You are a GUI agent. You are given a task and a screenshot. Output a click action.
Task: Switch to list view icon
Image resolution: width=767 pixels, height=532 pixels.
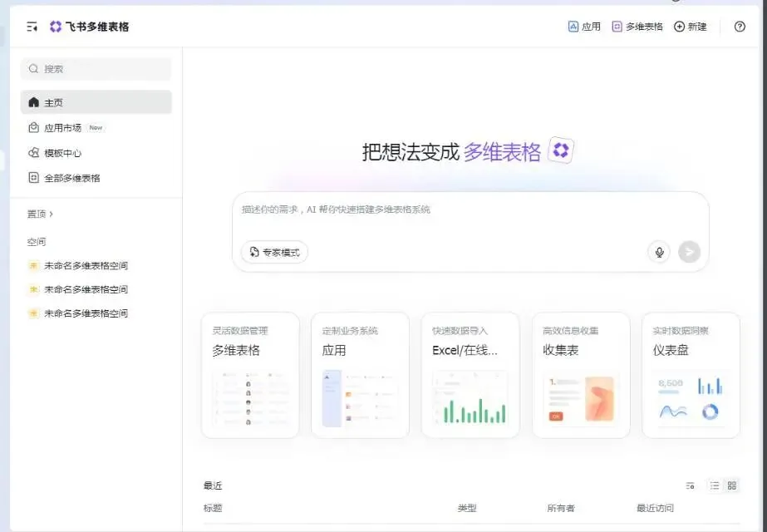(x=715, y=485)
